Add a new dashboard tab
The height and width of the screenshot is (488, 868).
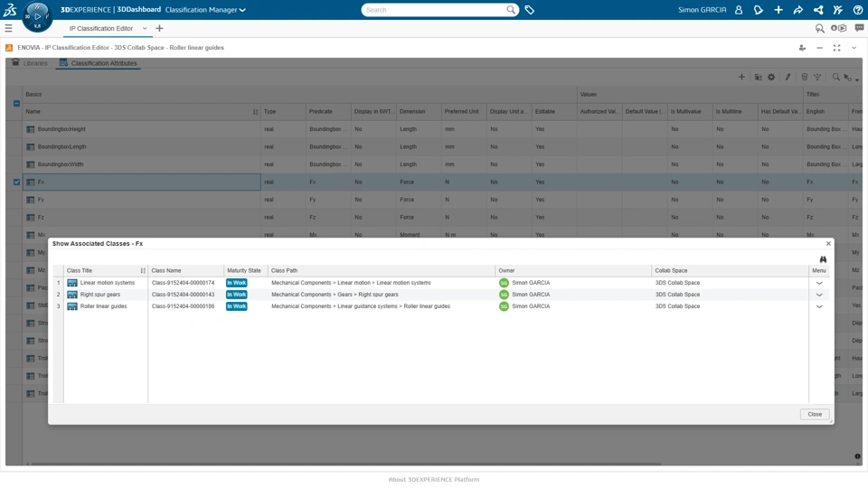click(x=159, y=28)
